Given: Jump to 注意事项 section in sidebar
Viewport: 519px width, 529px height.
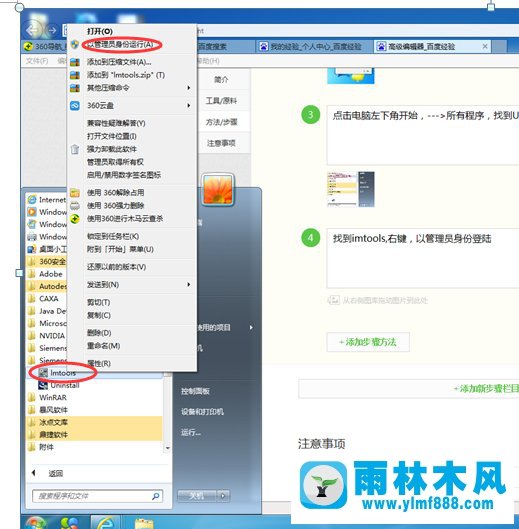Looking at the screenshot, I should (221, 143).
